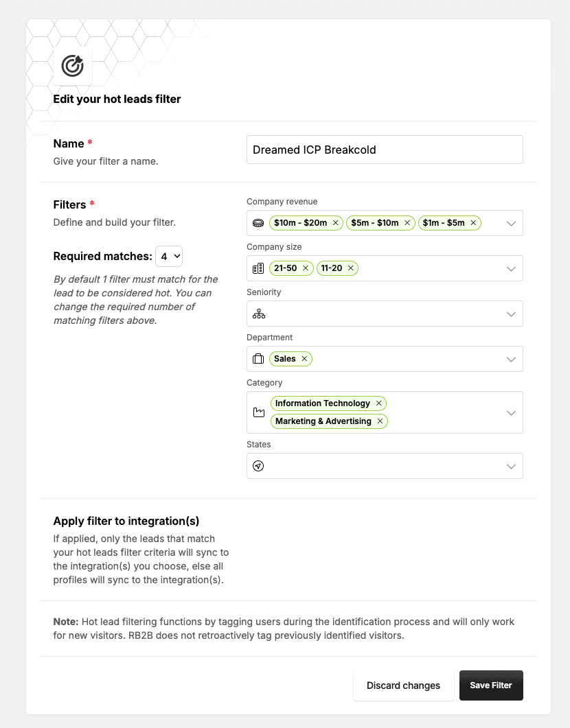
Task: Expand the States dropdown chevron
Action: tap(511, 466)
